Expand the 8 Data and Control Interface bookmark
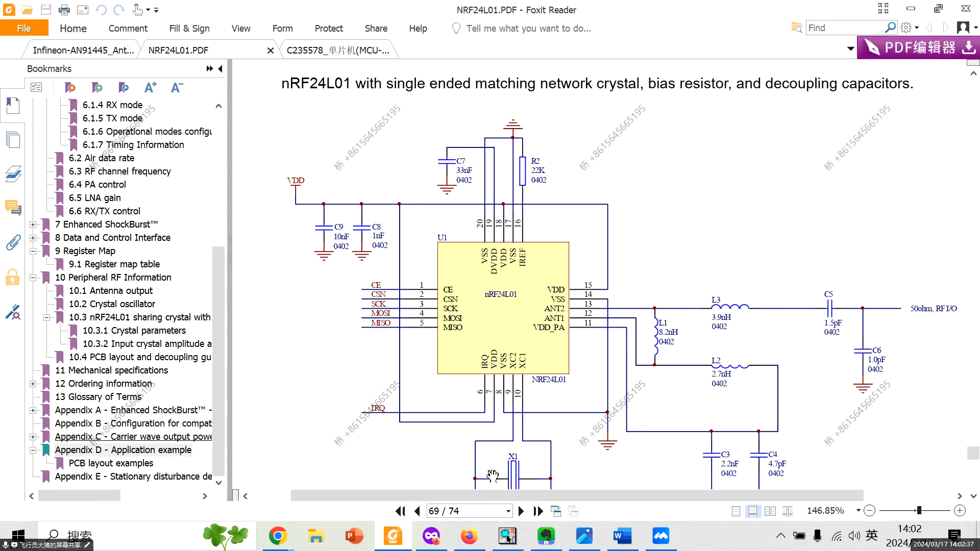This screenshot has width=980, height=551. pos(33,238)
